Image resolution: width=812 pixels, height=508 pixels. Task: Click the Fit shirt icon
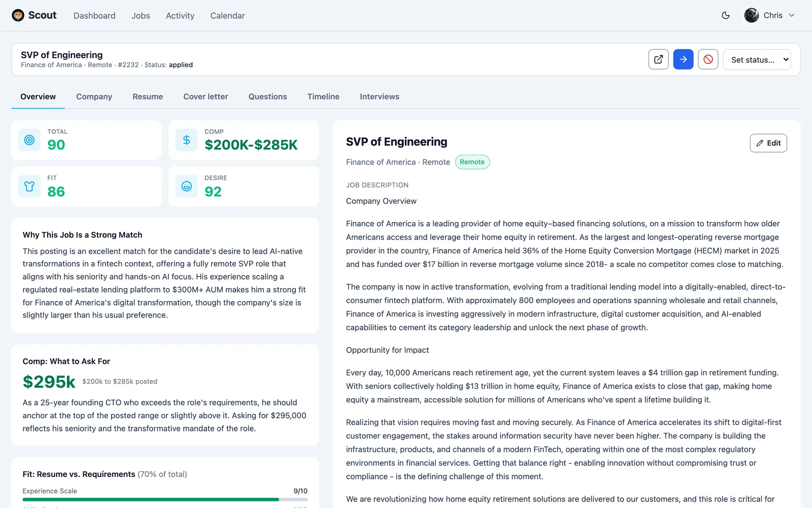[29, 186]
